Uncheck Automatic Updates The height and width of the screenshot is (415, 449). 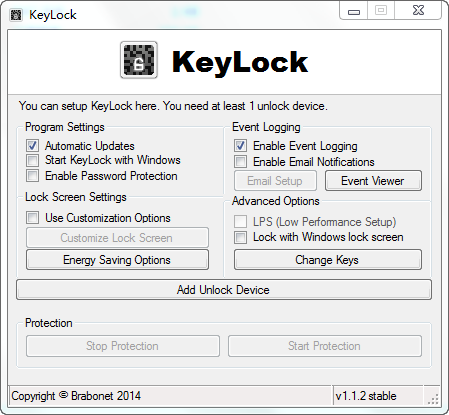[x=33, y=146]
